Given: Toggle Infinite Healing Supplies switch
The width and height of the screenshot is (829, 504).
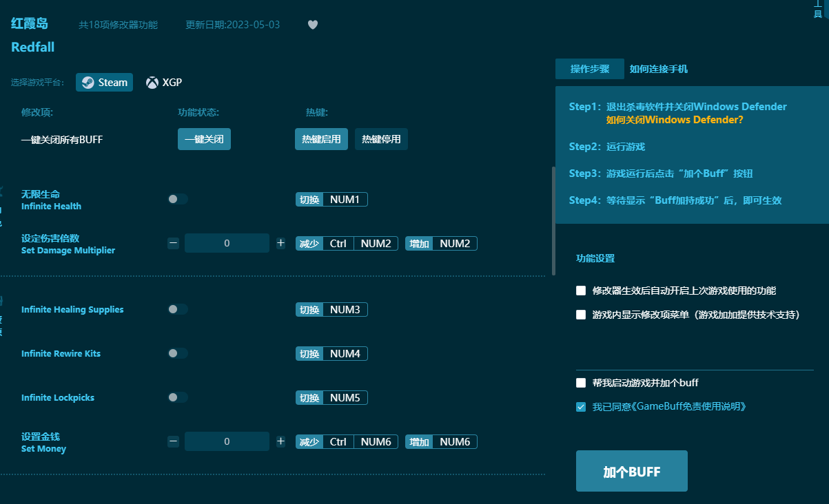Looking at the screenshot, I should click(177, 310).
